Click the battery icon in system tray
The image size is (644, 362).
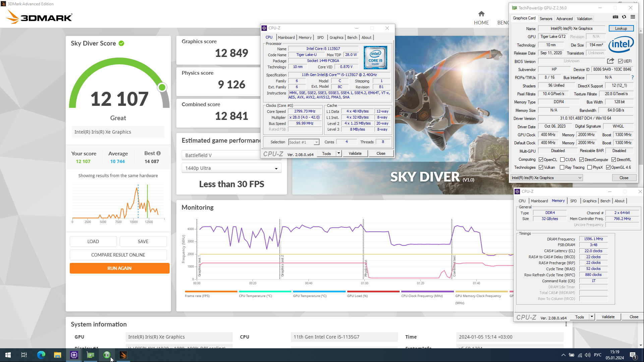point(572,355)
